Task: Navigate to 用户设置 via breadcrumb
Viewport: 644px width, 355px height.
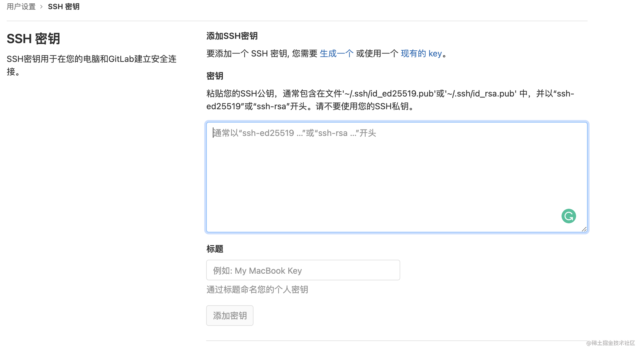Action: [21, 6]
